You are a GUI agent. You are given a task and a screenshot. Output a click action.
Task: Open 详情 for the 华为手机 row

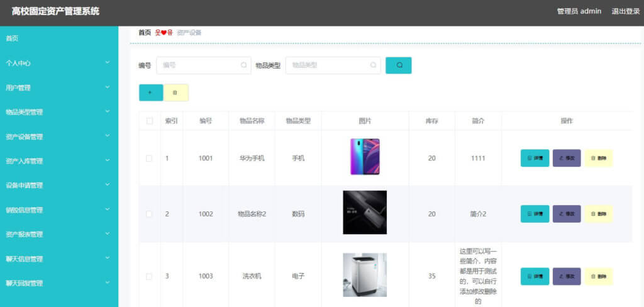(535, 158)
